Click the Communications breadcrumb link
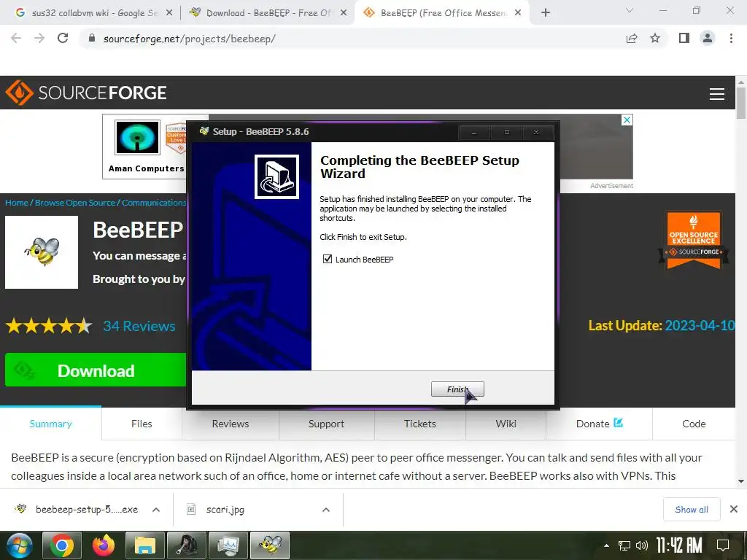Screen dimensions: 747x560 point(154,203)
